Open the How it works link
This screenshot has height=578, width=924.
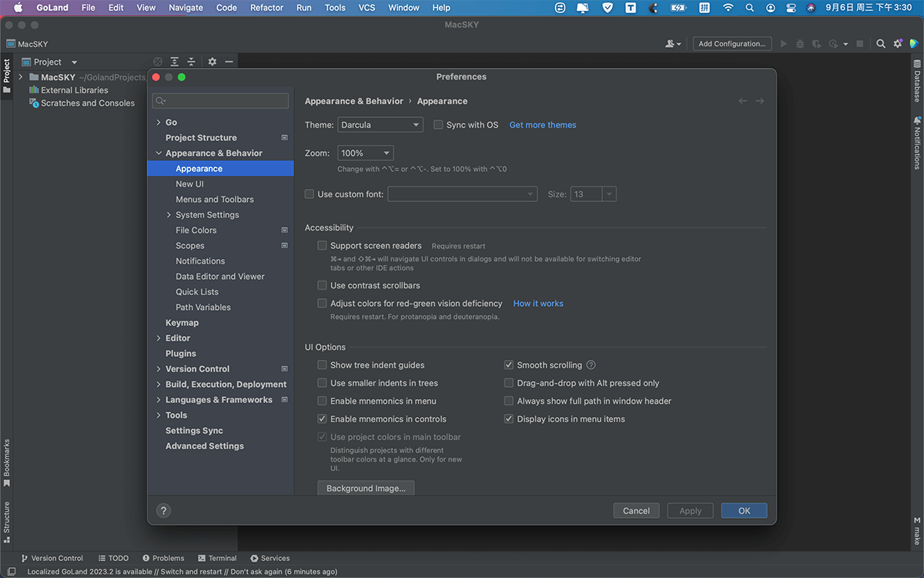[x=538, y=304]
